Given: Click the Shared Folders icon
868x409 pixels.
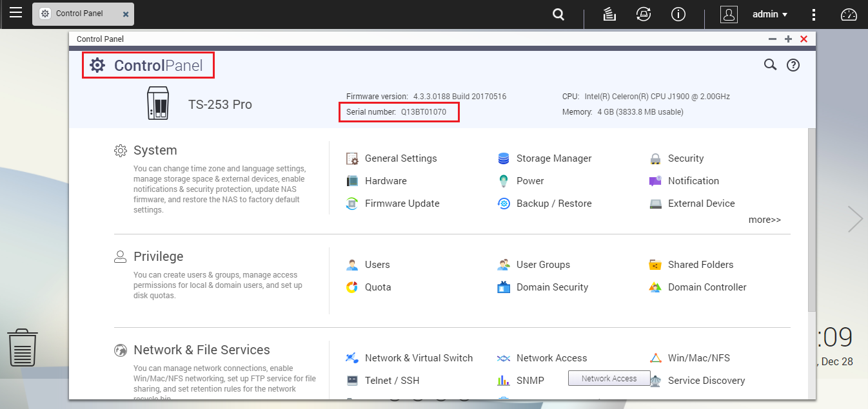Looking at the screenshot, I should coord(655,265).
